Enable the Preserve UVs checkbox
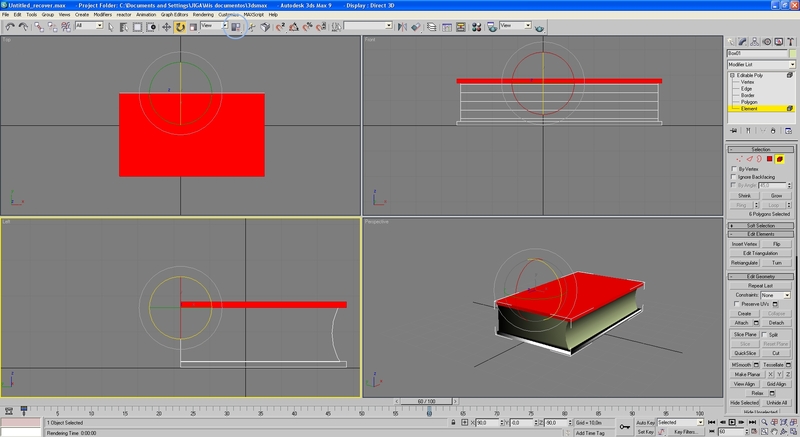This screenshot has height=437, width=800. (737, 304)
